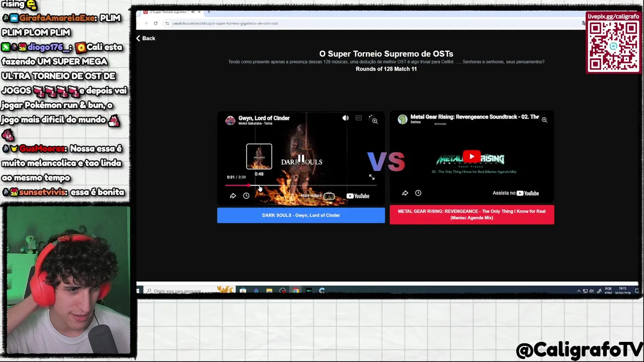This screenshot has width=644, height=362.
Task: Zoom into the Dark Souls video magnifier icon
Action: pos(375,121)
